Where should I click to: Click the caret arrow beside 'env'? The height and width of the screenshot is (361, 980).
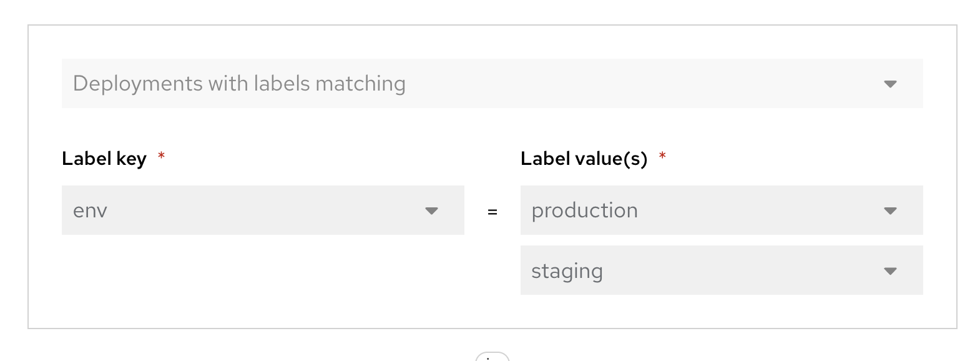tap(431, 210)
